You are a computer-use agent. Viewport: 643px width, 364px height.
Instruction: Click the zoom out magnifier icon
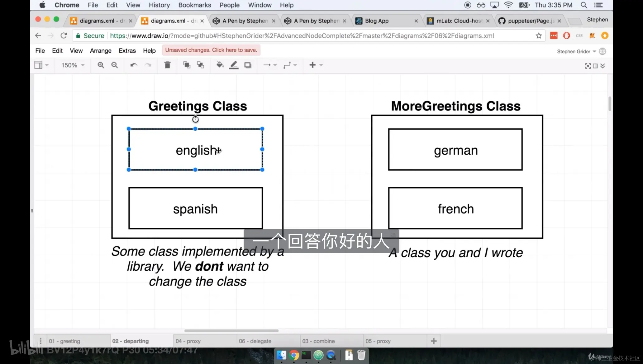pos(115,65)
